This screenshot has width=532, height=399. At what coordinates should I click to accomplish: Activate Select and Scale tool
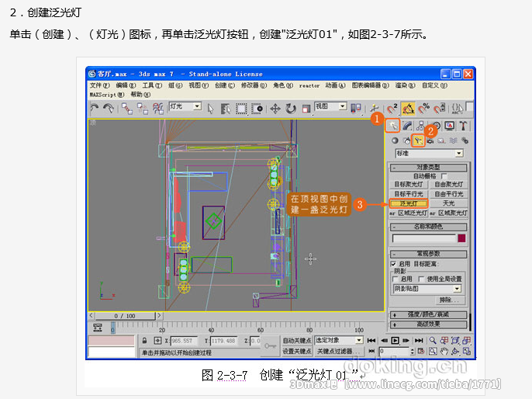point(306,109)
